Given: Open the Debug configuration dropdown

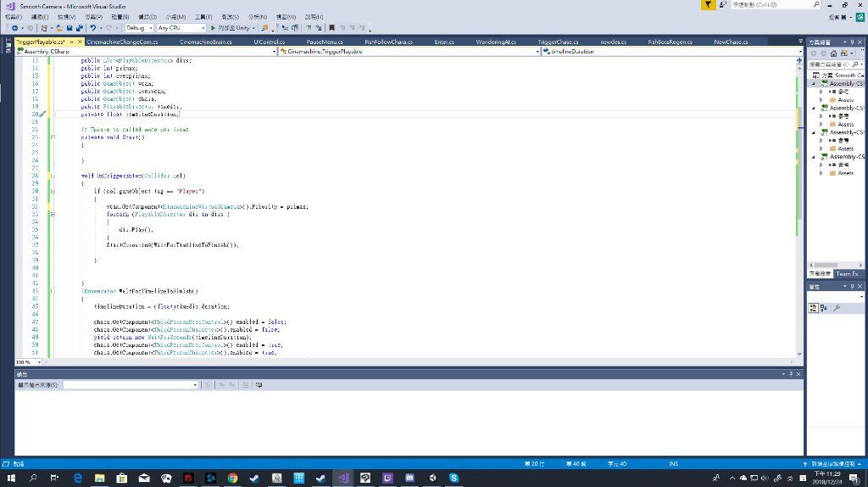Looking at the screenshot, I should click(139, 28).
